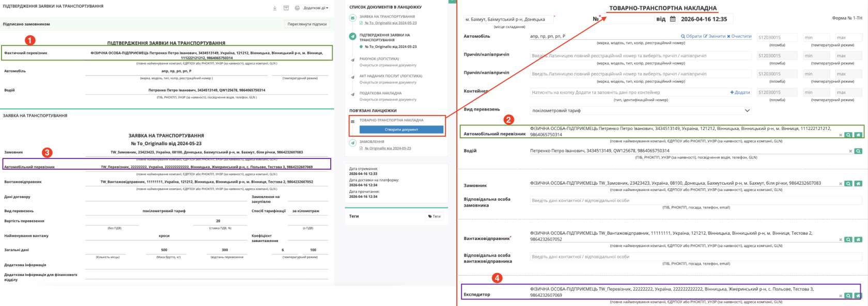The image size is (868, 306).
Task: Click the Теги button
Action: click(x=434, y=216)
